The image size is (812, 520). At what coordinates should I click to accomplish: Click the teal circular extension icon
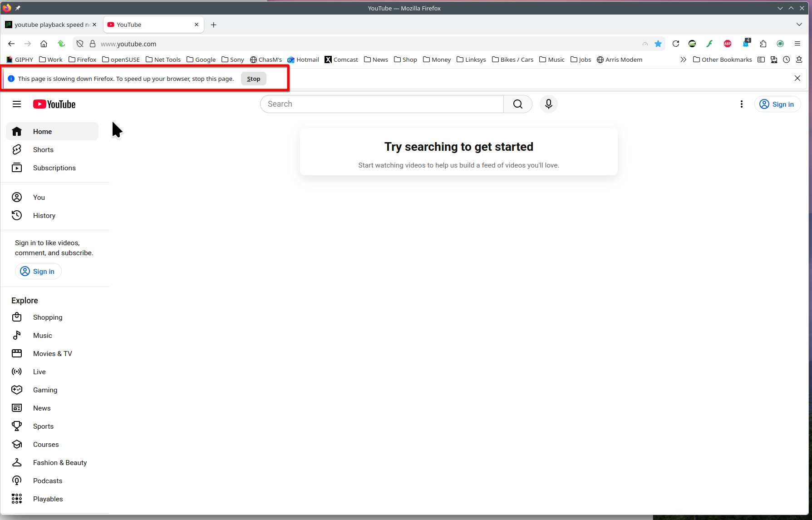tap(780, 44)
